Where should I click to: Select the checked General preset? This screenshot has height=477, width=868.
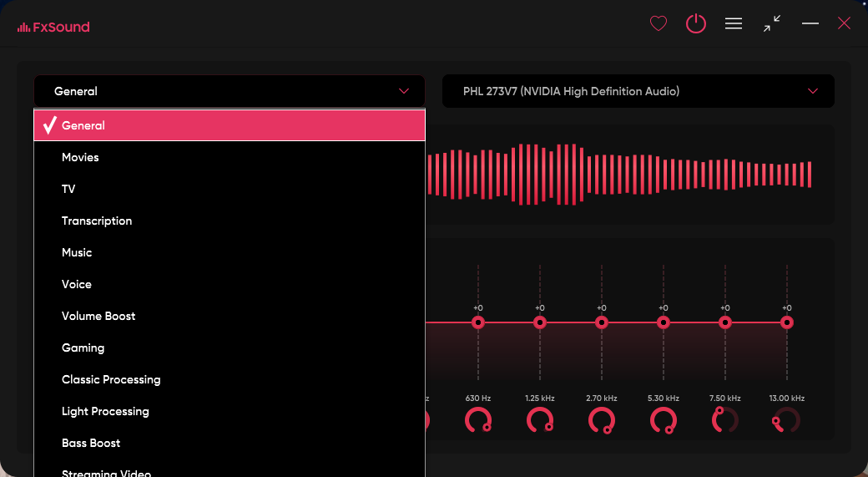point(229,125)
